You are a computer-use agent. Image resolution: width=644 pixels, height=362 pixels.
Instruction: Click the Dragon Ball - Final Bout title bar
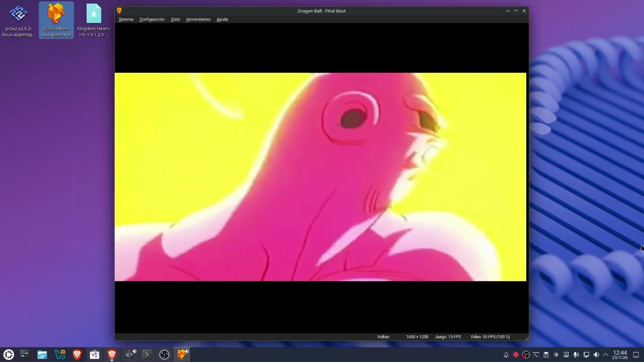321,11
